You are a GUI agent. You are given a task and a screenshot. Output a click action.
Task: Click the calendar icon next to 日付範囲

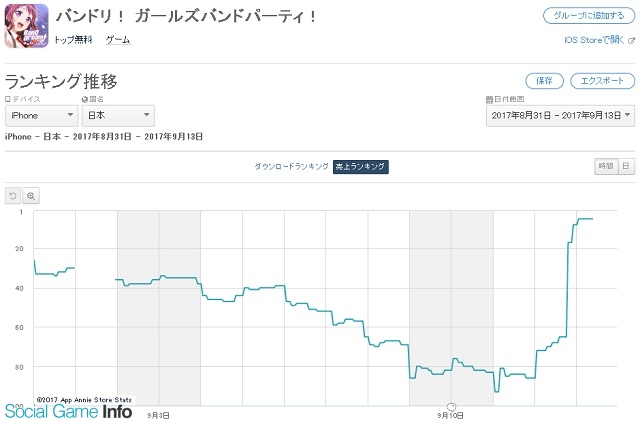489,99
